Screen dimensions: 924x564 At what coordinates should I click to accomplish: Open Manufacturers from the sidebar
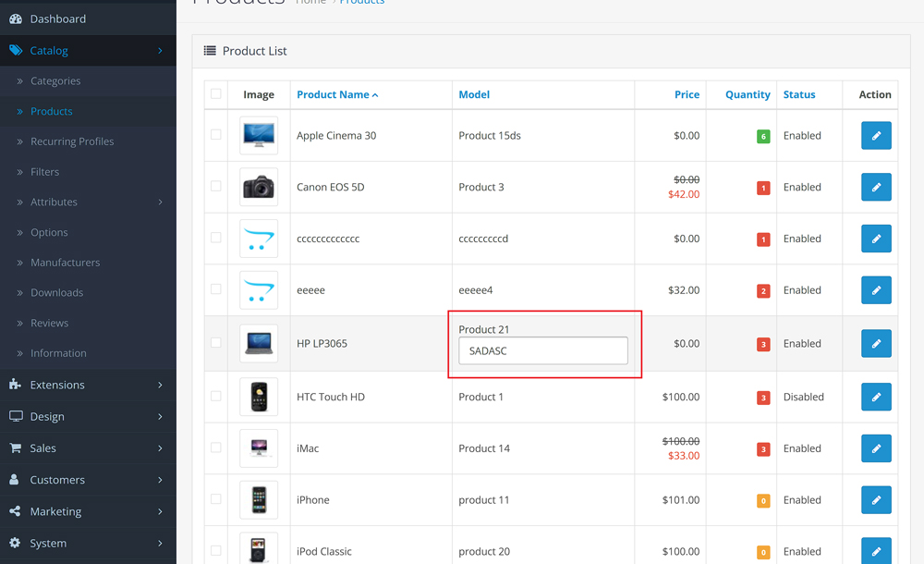(x=65, y=263)
